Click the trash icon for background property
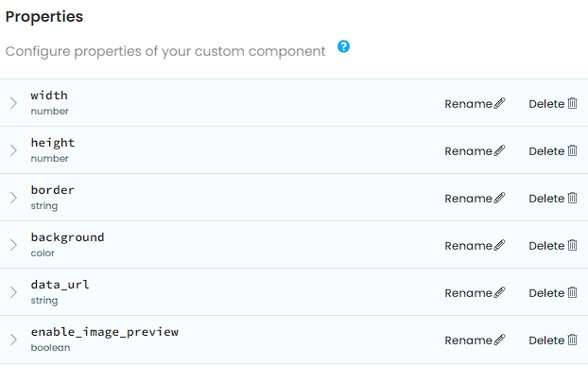 pyautogui.click(x=572, y=245)
